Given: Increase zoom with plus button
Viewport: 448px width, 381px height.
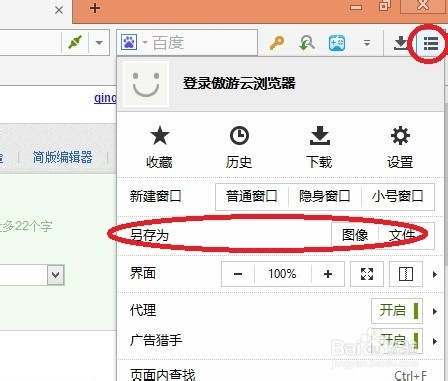Looking at the screenshot, I should [328, 274].
